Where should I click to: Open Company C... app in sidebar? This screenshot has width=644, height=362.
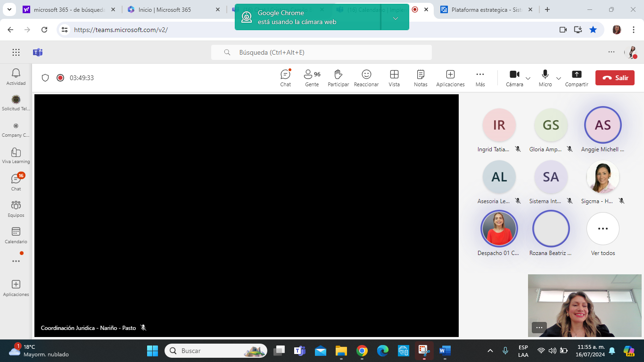click(16, 129)
